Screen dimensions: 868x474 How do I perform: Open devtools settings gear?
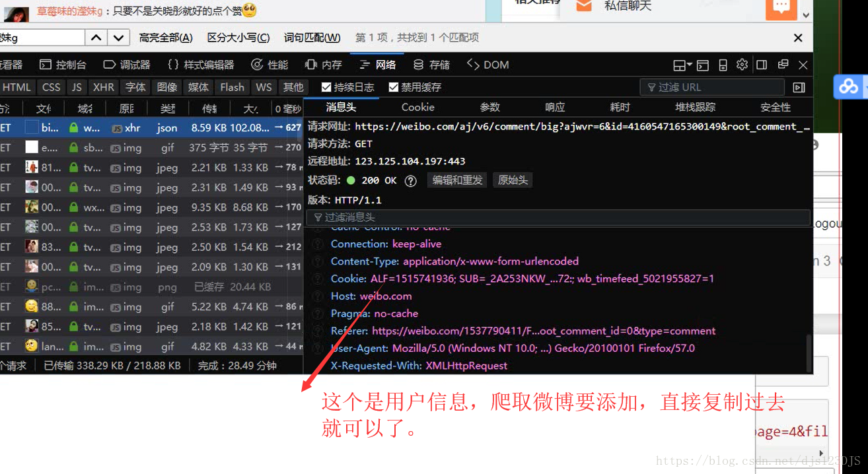pyautogui.click(x=742, y=65)
